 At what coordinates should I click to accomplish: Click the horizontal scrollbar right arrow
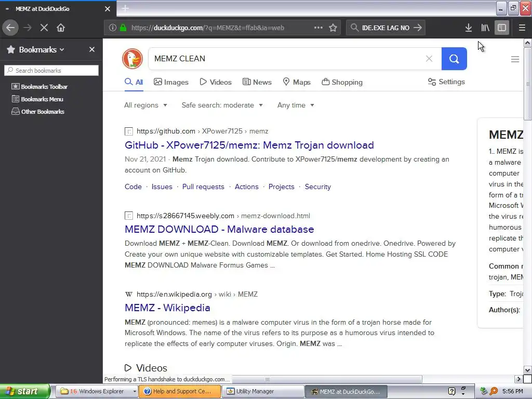(518, 379)
